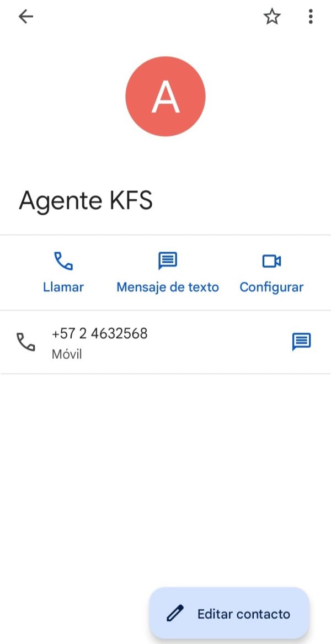Screen dimensions: 331x644
Task: Tap the red 'A' contact avatar
Action: (165, 96)
